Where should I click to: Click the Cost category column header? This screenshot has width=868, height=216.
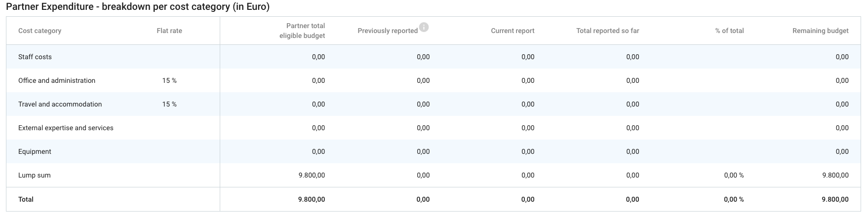[39, 31]
